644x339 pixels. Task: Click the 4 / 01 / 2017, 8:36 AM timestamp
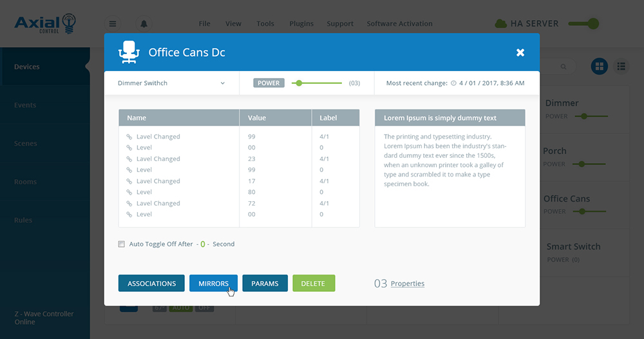coord(491,83)
